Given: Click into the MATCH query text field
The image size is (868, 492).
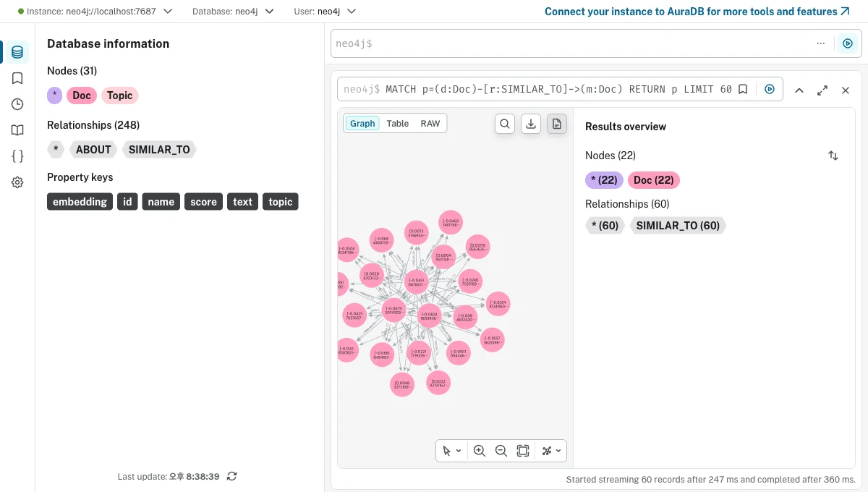Looking at the screenshot, I should click(x=558, y=89).
